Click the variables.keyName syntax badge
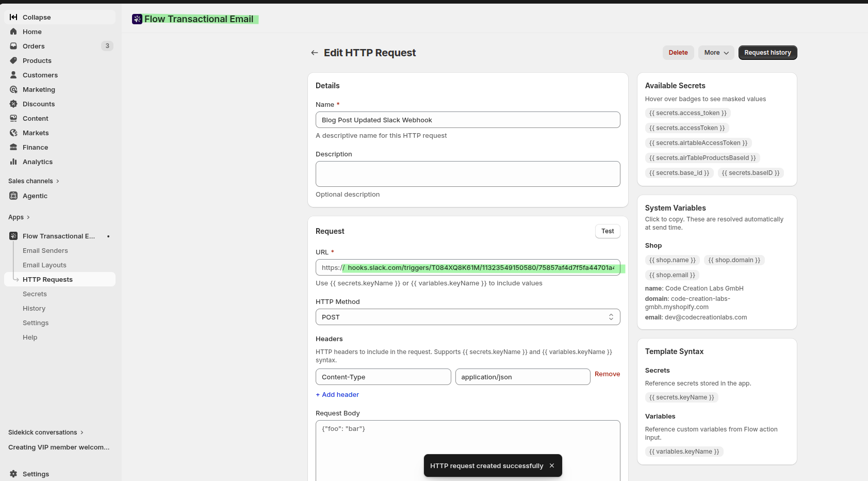Image resolution: width=868 pixels, height=481 pixels. pos(684,452)
